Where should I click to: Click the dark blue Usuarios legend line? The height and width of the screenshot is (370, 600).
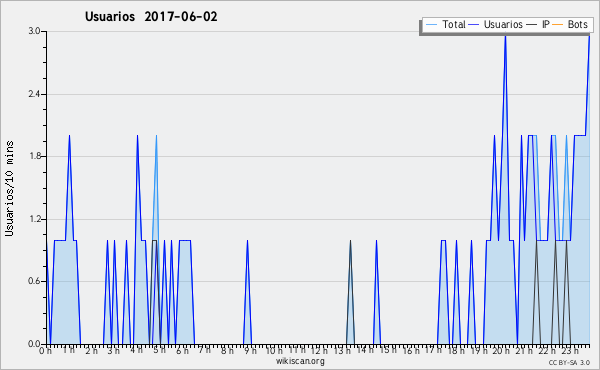tap(474, 25)
